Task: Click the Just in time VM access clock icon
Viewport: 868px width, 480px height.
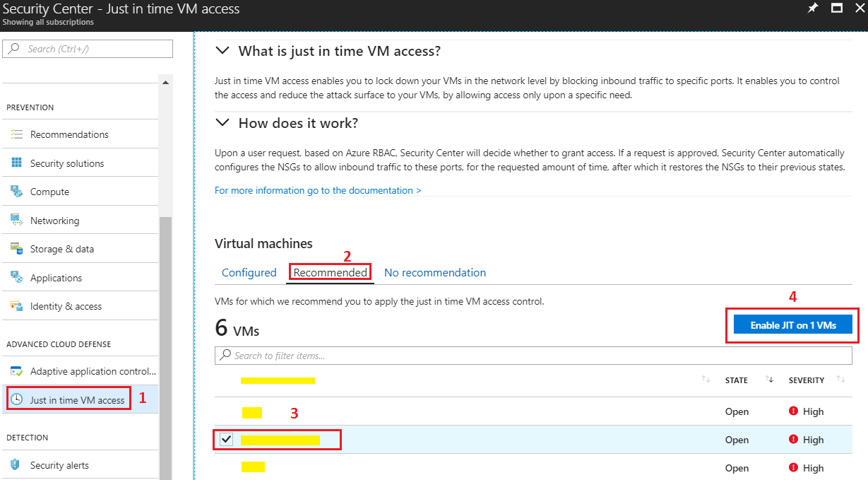Action: coord(17,399)
